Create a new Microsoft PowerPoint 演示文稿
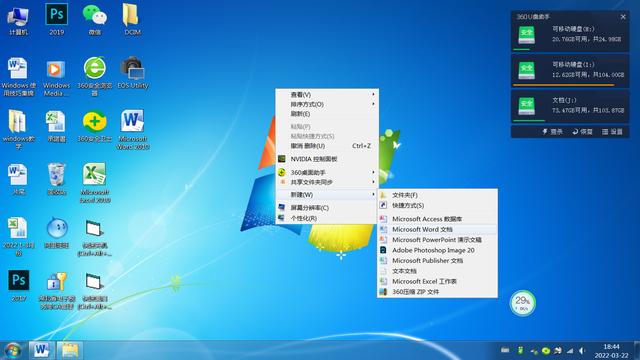 coord(437,240)
